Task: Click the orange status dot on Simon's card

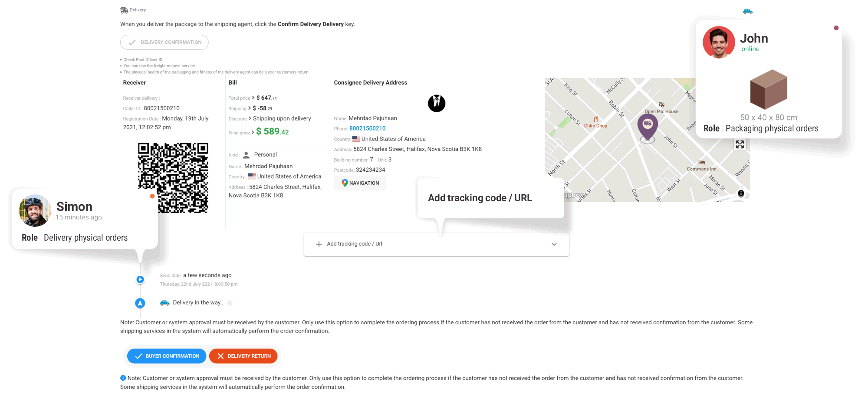Action: [x=152, y=196]
